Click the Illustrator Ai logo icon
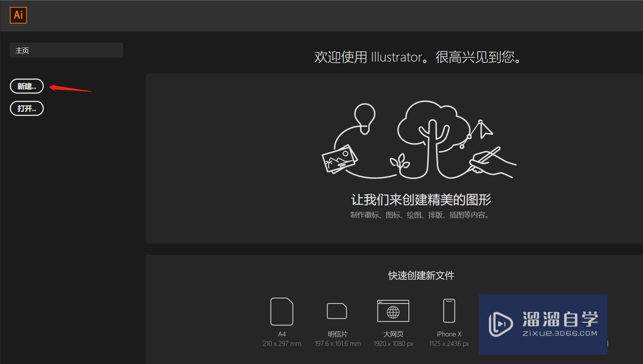 [x=18, y=15]
